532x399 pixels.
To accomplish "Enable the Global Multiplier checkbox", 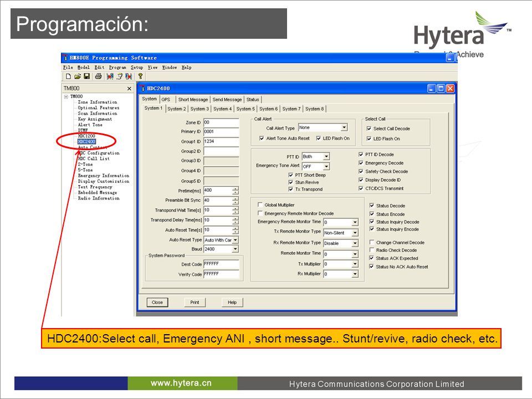I will [260, 205].
